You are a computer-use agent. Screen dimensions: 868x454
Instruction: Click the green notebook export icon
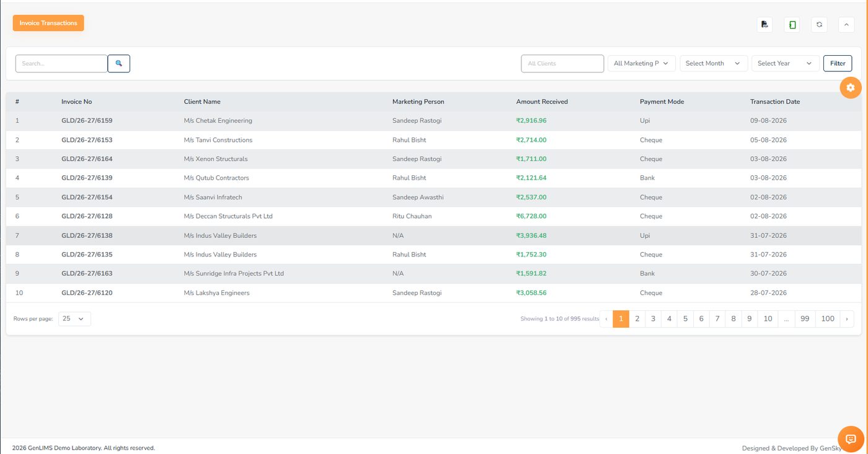point(792,25)
